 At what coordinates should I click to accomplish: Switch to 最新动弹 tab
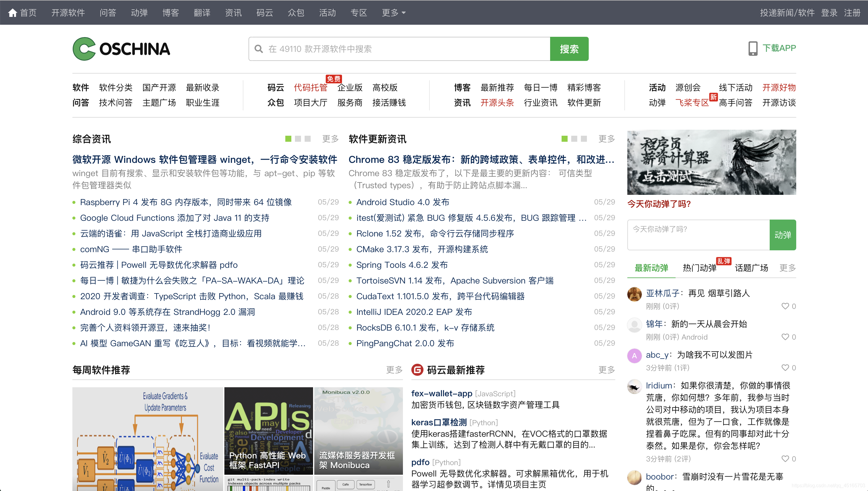click(651, 268)
